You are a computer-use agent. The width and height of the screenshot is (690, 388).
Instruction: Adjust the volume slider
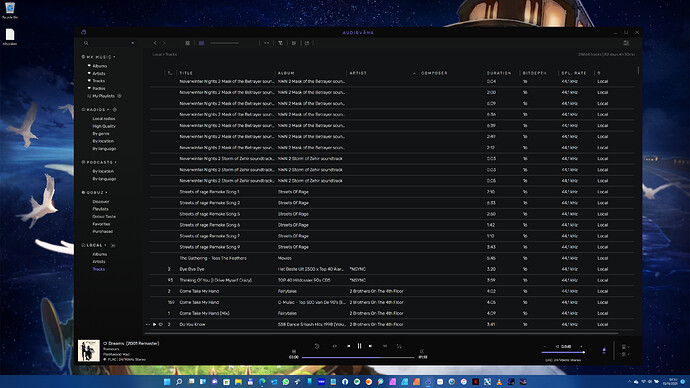[563, 352]
